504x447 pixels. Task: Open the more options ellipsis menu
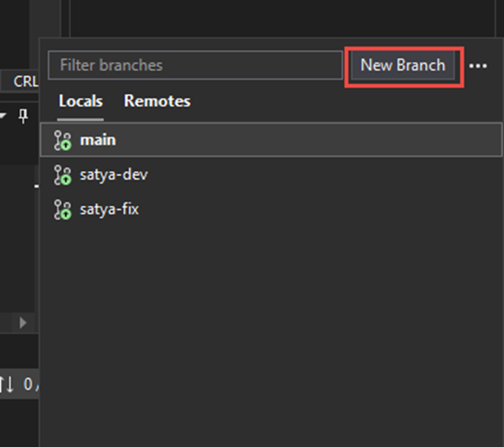click(x=478, y=66)
